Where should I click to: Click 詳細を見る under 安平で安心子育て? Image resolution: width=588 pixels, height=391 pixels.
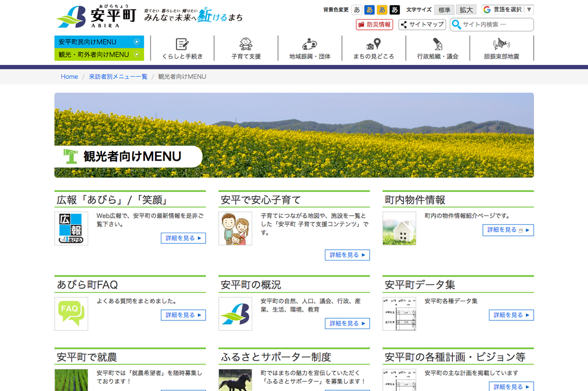click(x=347, y=255)
